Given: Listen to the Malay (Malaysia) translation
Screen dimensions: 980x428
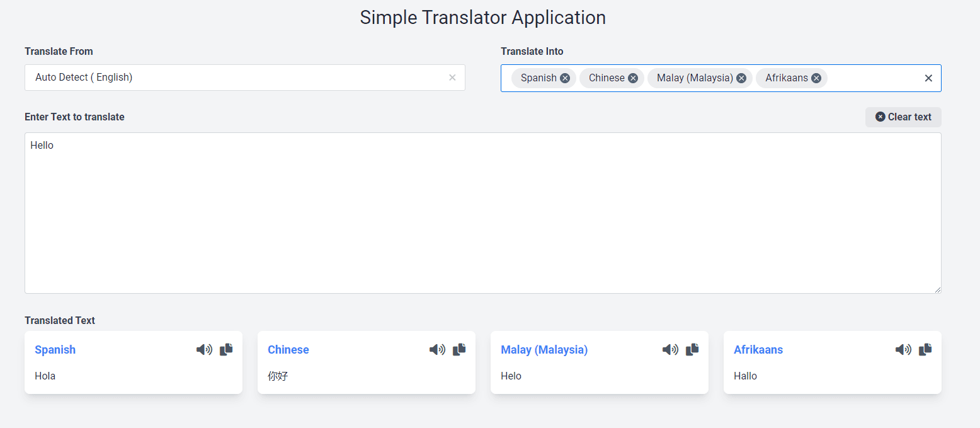Looking at the screenshot, I should 671,349.
